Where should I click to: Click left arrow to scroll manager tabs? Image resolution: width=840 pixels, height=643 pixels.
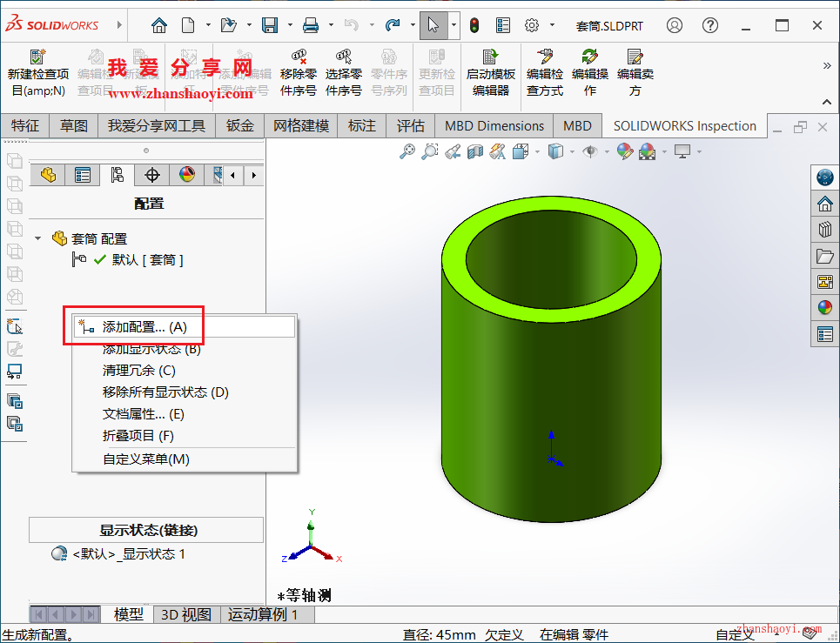point(232,175)
